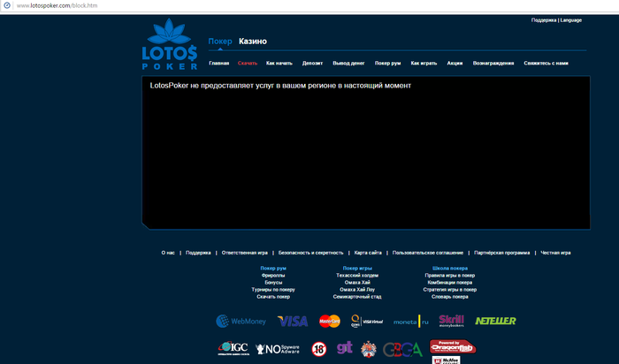The image size is (619, 364).
Task: Open the Карта сайта footer link
Action: coord(368,253)
